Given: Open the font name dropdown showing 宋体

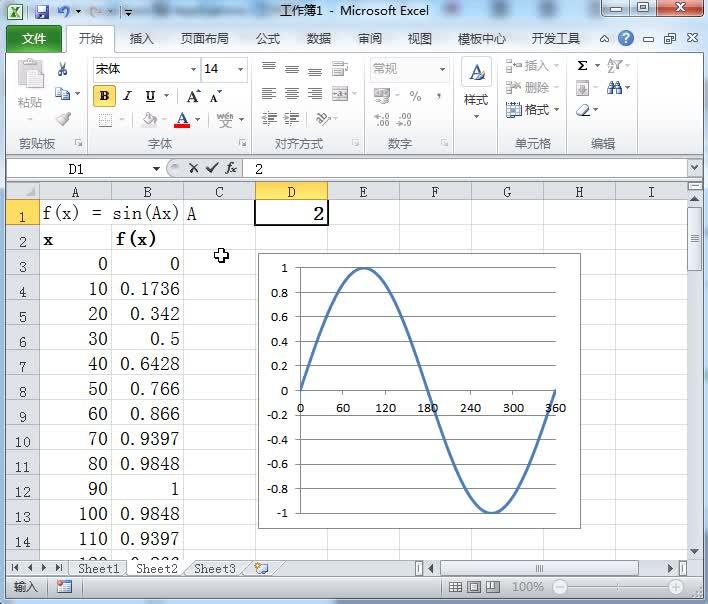Looking at the screenshot, I should click(x=193, y=69).
